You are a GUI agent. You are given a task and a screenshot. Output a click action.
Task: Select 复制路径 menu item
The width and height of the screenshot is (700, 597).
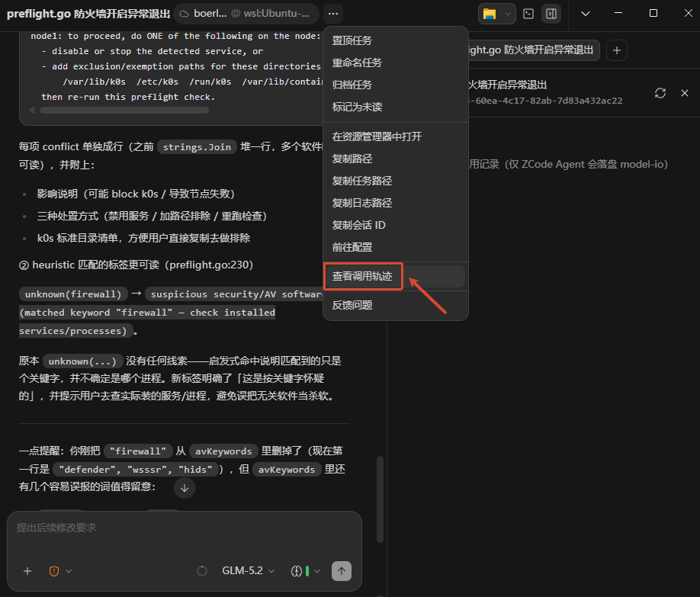coord(396,159)
